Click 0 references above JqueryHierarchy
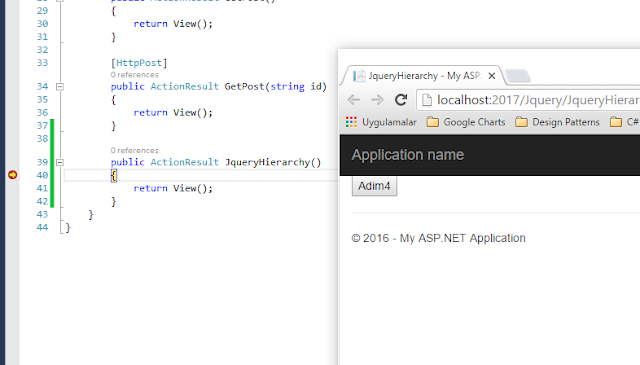 134,150
